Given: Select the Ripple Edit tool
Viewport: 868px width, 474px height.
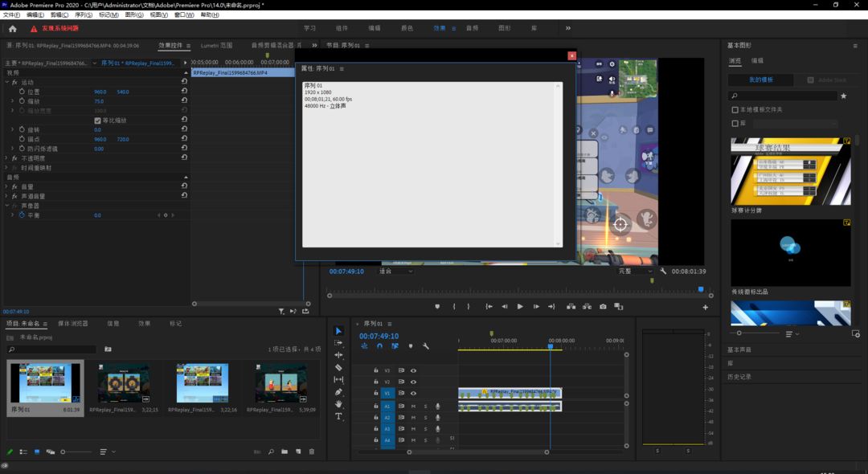Looking at the screenshot, I should tap(338, 355).
